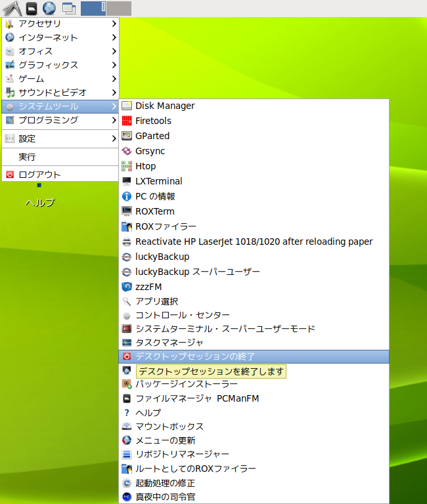Click the red Firetools icon

point(127,121)
